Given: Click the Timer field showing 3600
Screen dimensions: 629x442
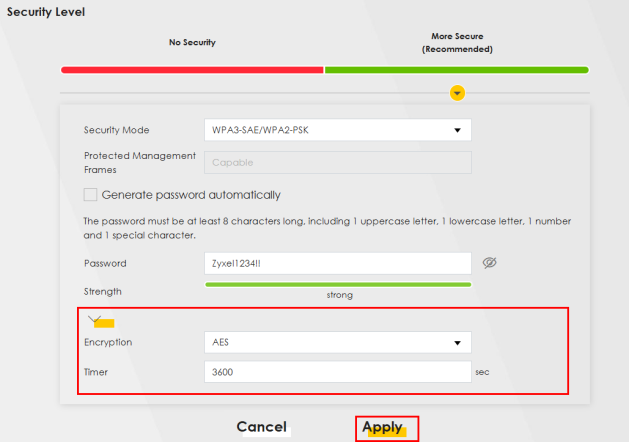Looking at the screenshot, I should [x=336, y=372].
